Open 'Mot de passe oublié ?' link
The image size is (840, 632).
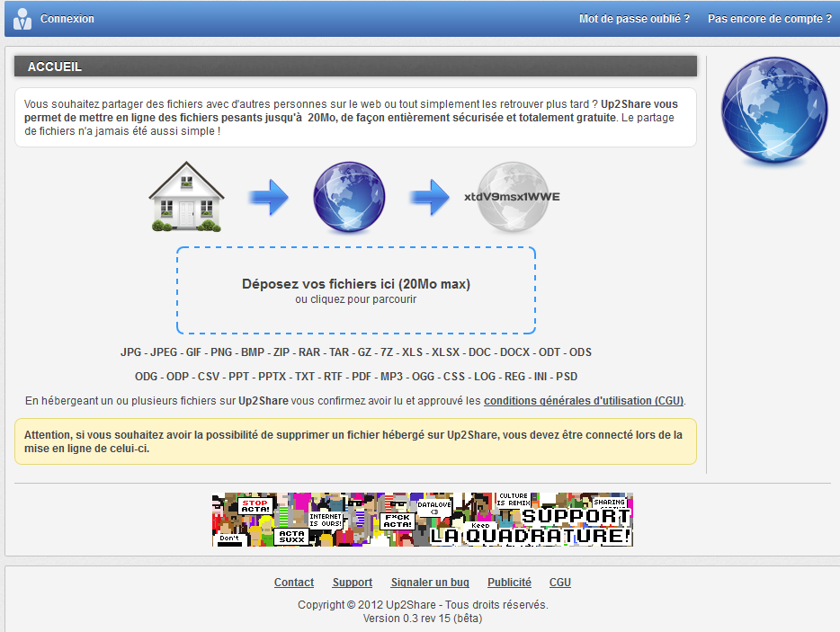coord(634,19)
